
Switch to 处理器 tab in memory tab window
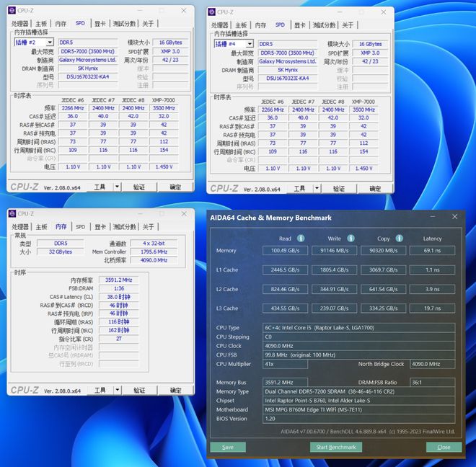(x=20, y=227)
